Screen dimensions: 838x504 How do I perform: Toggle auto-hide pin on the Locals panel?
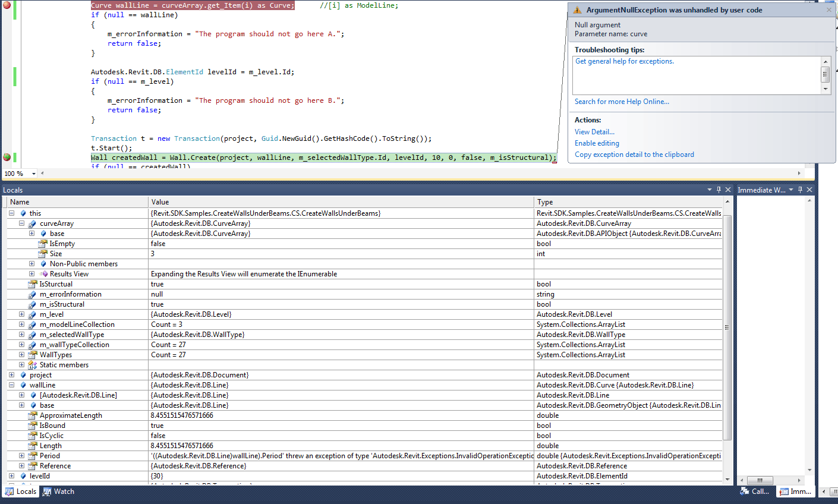[x=719, y=190]
